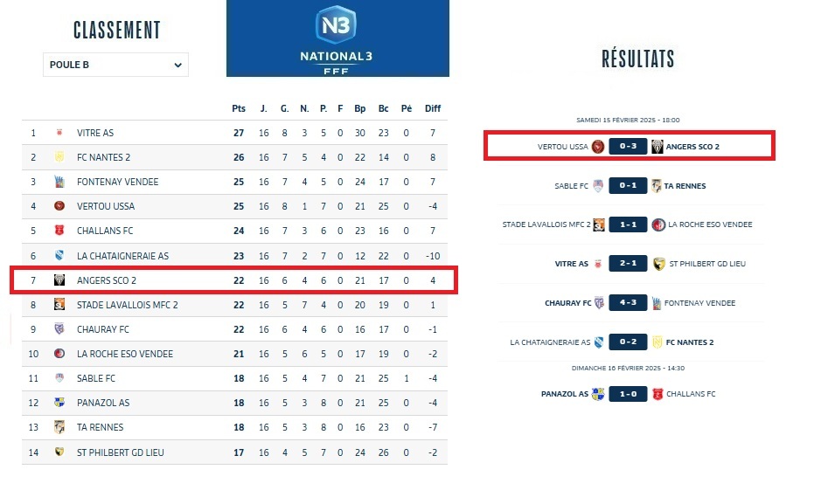Click the Panazol AS crest in standings

coord(59,403)
